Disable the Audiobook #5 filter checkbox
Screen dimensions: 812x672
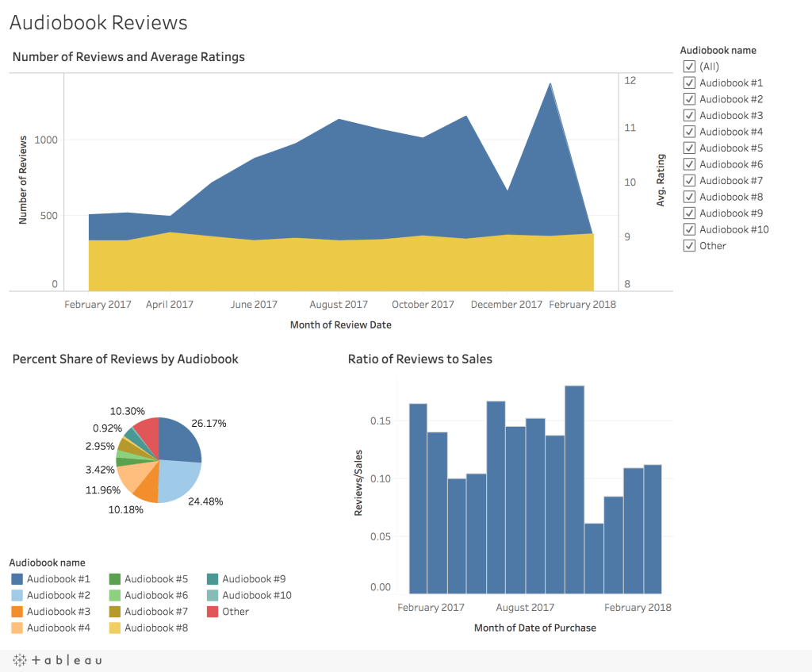(x=689, y=148)
